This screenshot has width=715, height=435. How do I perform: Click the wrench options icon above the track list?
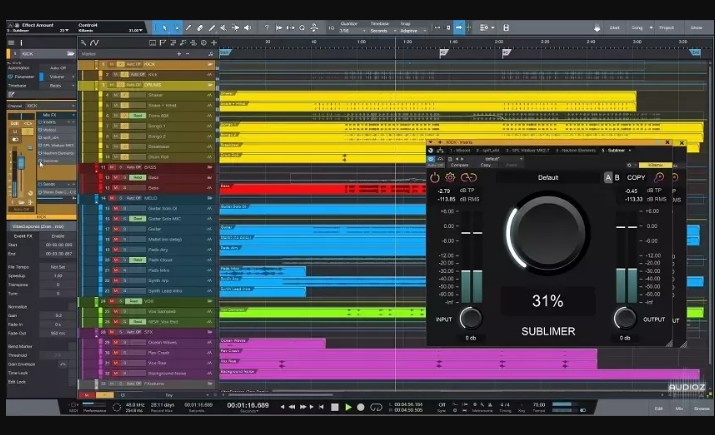tap(83, 43)
